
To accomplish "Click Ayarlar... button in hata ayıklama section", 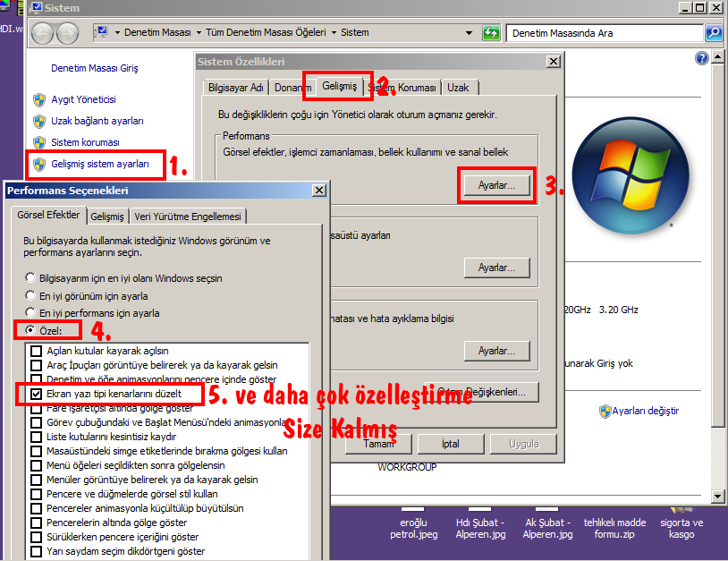I will [x=496, y=351].
